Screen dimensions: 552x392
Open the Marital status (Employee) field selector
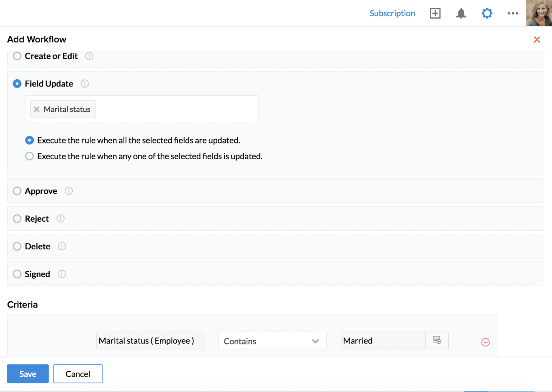pos(150,341)
